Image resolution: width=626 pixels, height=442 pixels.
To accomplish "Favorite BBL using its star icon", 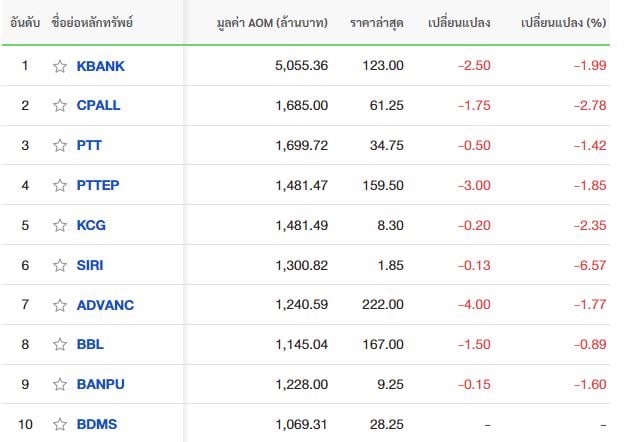I will coord(60,345).
